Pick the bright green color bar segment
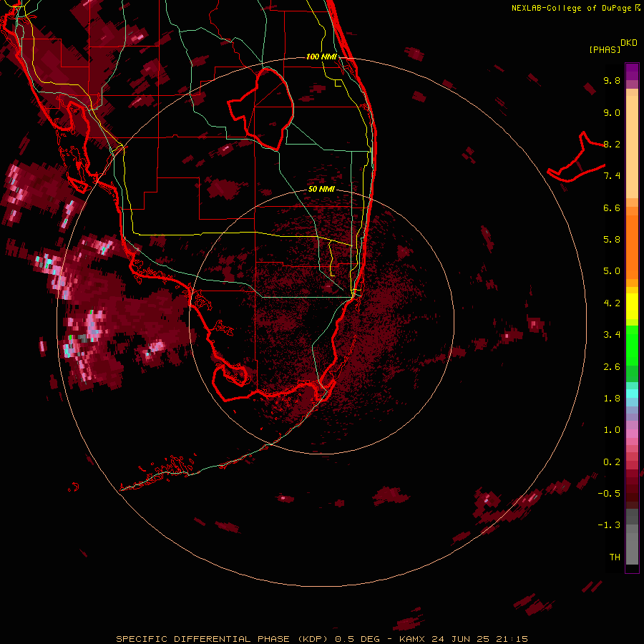Viewport: 644px width, 644px height. point(632,346)
